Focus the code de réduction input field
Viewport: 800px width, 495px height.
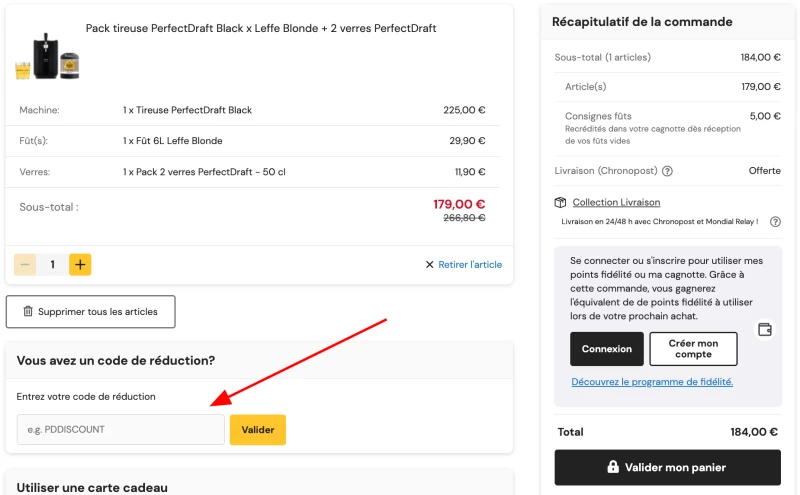pos(121,430)
